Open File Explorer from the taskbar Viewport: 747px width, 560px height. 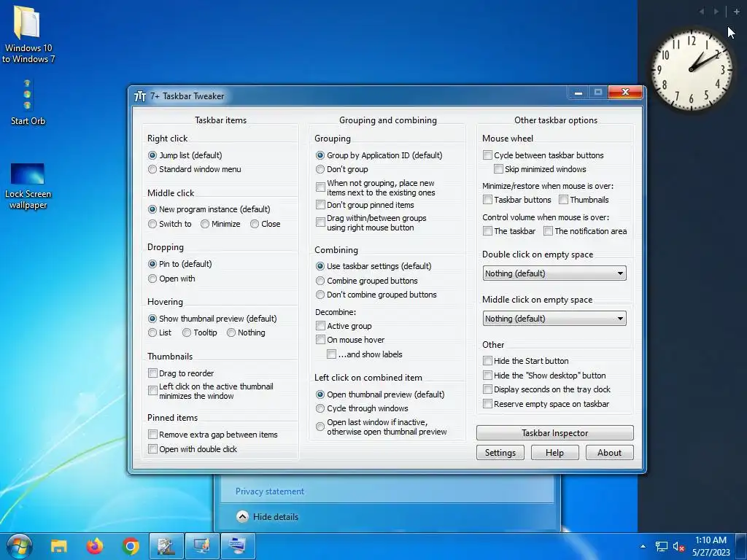point(58,545)
